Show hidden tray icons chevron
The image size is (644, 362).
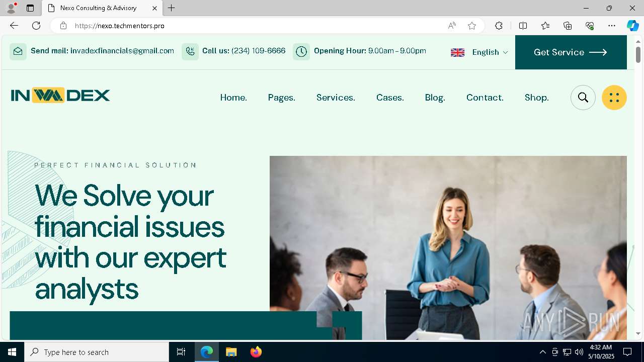(542, 352)
